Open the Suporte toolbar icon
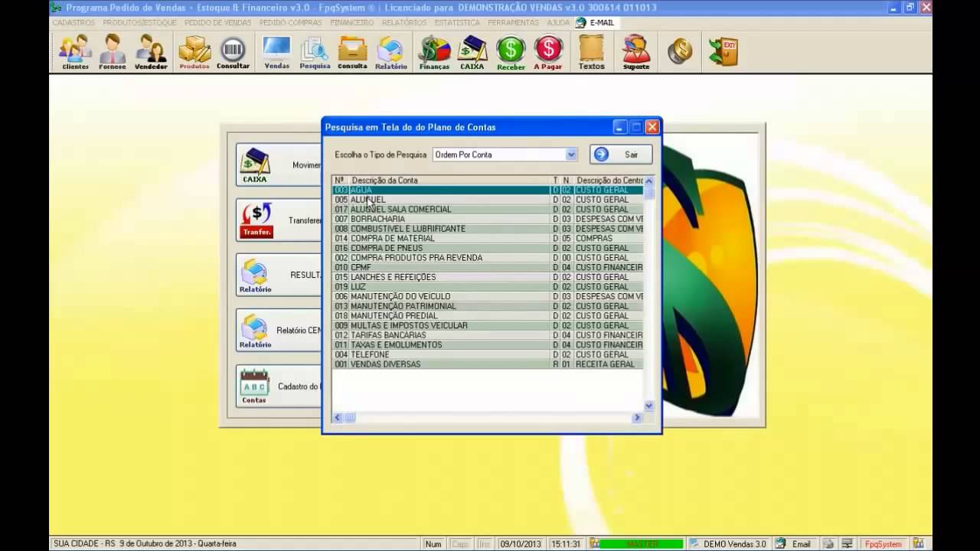 click(636, 52)
